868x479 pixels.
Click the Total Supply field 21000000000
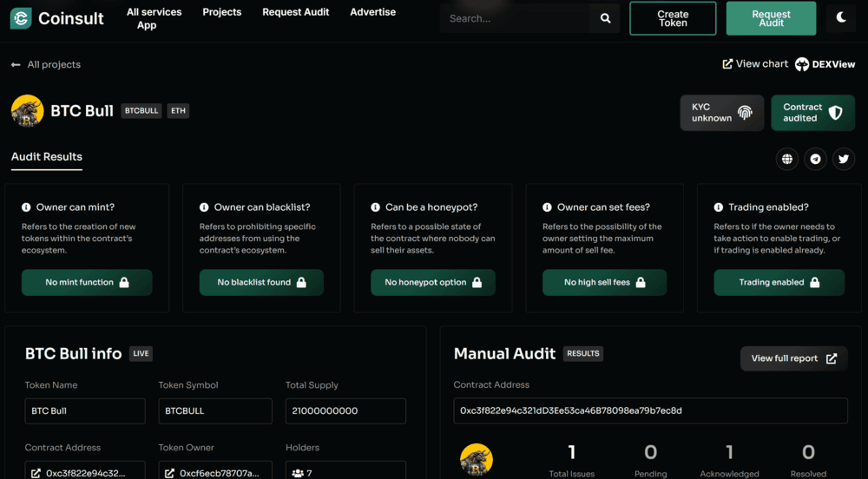click(x=346, y=411)
